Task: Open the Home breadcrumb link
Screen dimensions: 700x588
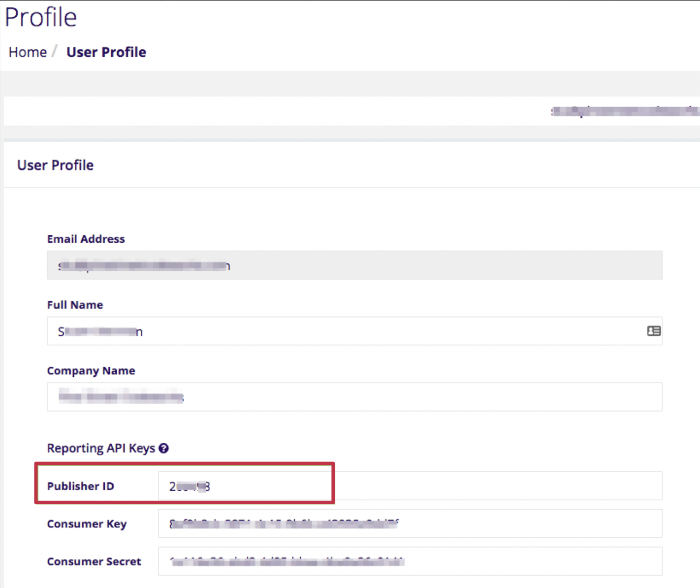Action: pyautogui.click(x=27, y=52)
